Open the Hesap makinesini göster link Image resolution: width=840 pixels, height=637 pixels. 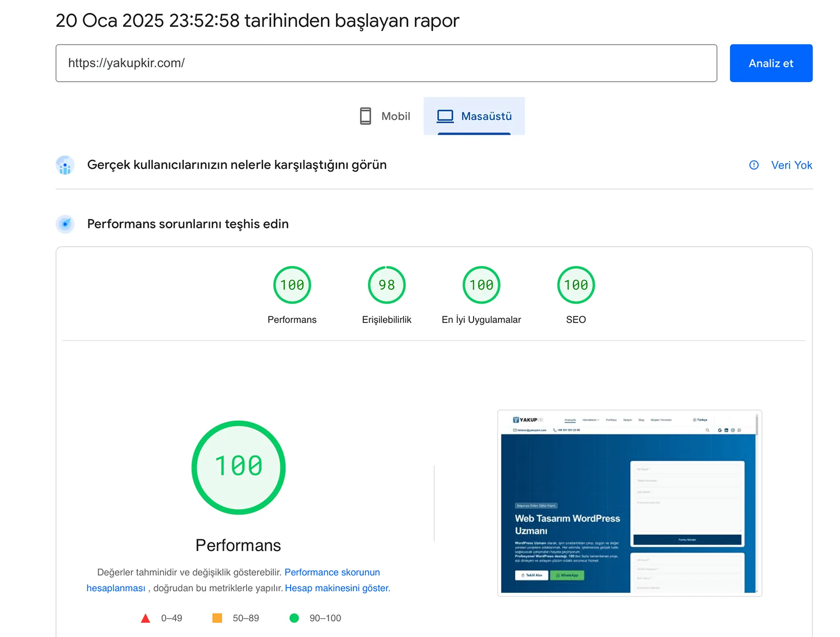pyautogui.click(x=336, y=588)
